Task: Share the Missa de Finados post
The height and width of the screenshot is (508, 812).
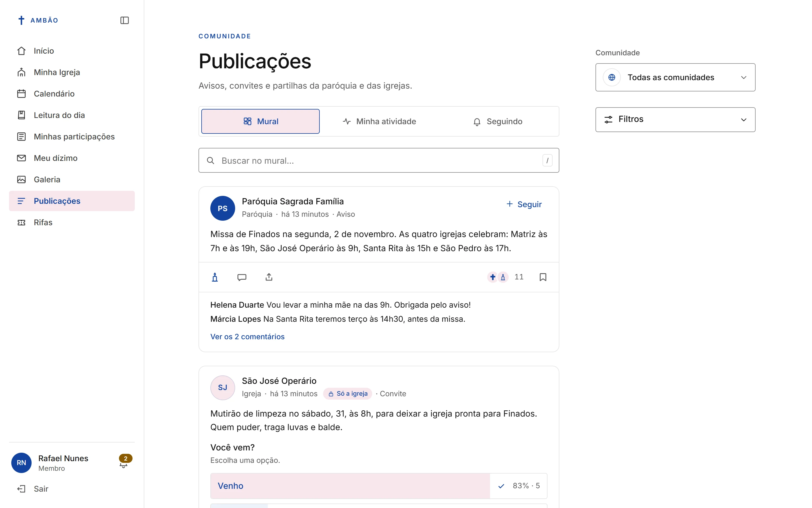Action: [269, 277]
